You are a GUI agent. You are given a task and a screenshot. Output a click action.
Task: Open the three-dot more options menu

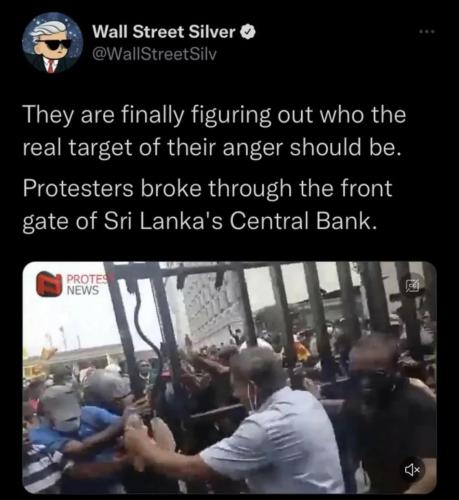427,32
